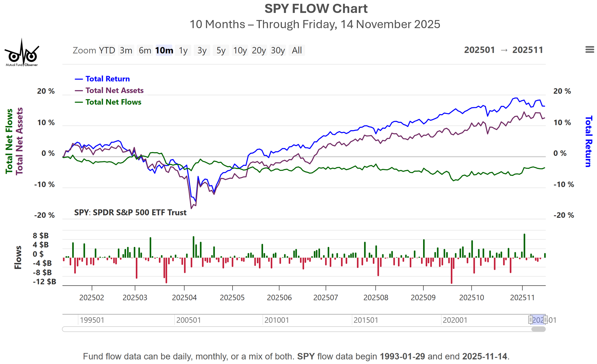Select the YTD zoom range
The image size is (597, 364).
(107, 50)
